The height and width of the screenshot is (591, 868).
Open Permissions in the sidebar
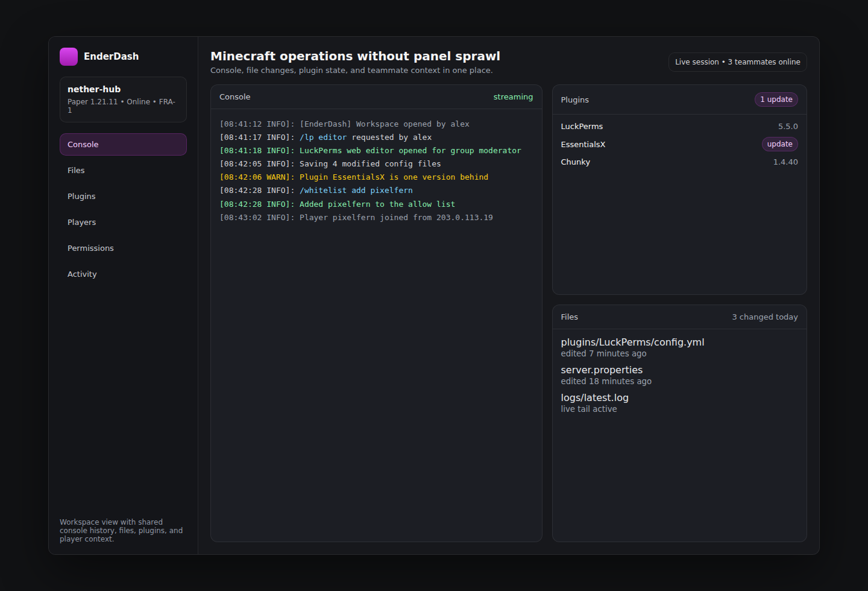pyautogui.click(x=123, y=248)
